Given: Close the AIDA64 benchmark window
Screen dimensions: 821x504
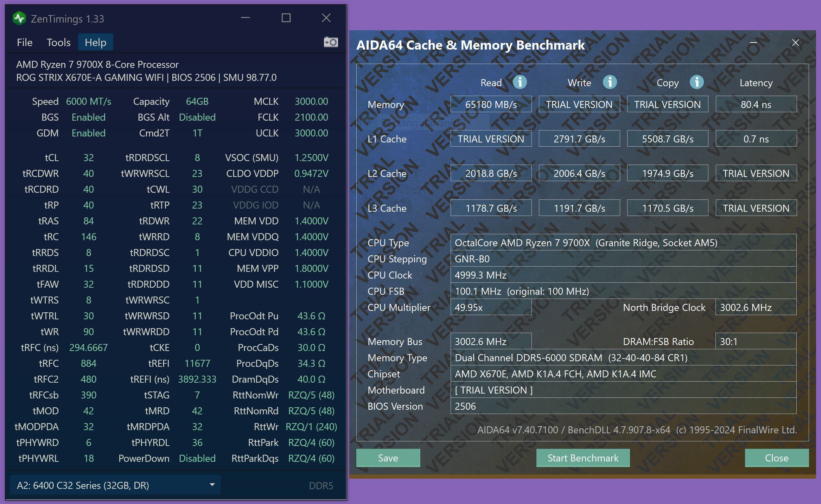Looking at the screenshot, I should click(795, 43).
